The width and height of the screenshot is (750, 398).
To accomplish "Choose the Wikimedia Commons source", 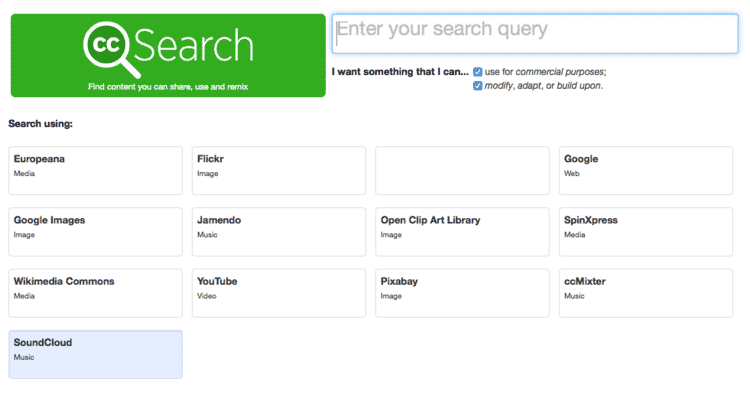I will pos(96,293).
